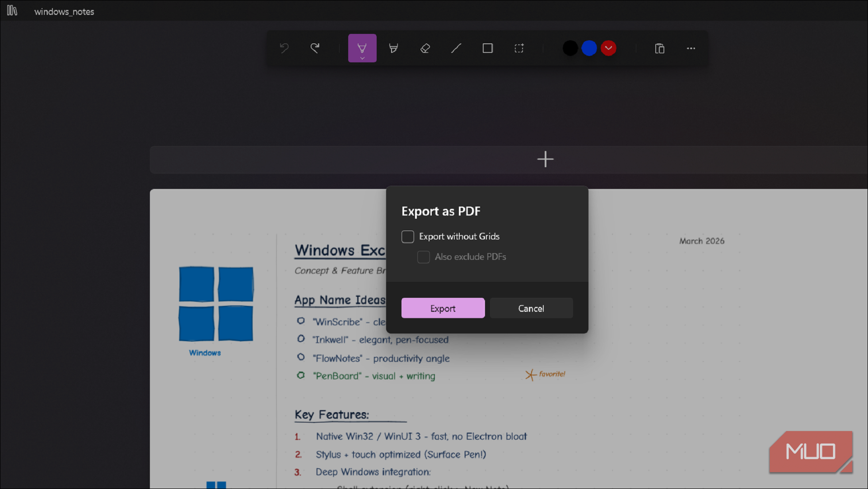Open the notebook library icon
This screenshot has width=868, height=489.
[12, 11]
